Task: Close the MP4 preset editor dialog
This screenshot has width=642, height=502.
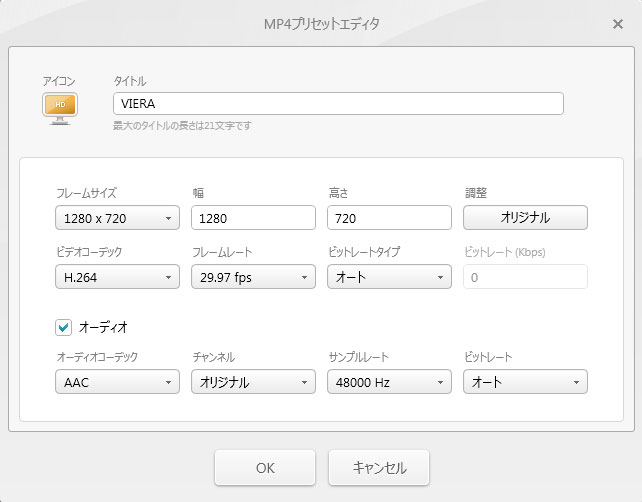Action: tap(618, 24)
